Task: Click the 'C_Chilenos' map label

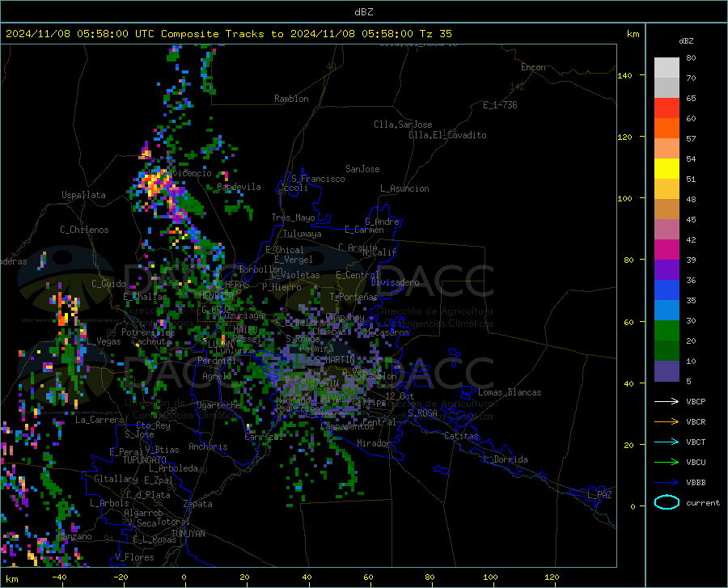Action: (x=84, y=230)
